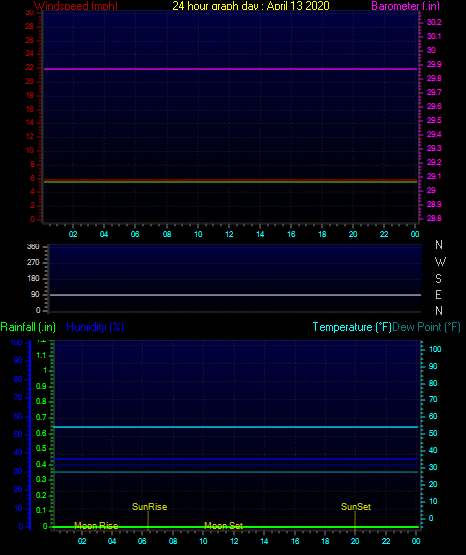Viewport: 466px width, 555px height.
Task: Click the magenta barometer line
Action: coord(230,69)
